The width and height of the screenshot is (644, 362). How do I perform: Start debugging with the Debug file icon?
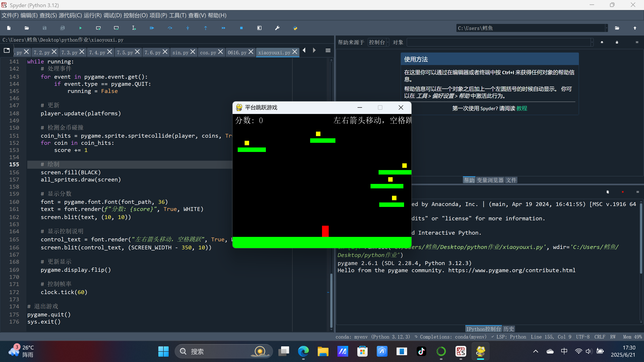coord(152,28)
